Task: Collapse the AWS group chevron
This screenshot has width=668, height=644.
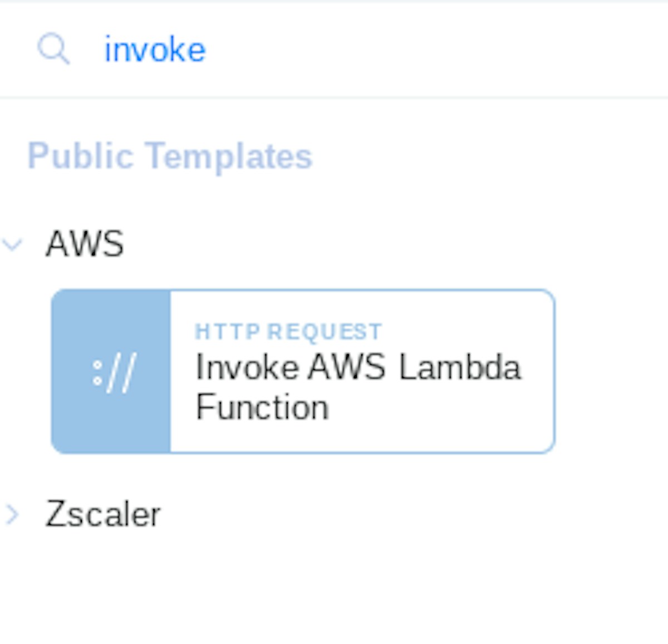Action: [x=12, y=244]
